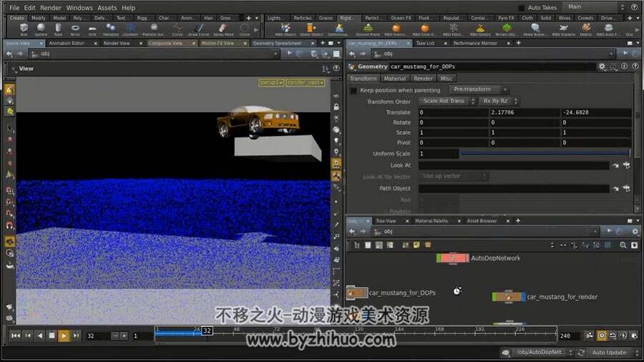Screen dimensions: 644x362
Task: Click yellow sticky note icon in network toolbar
Action: [x=416, y=245]
